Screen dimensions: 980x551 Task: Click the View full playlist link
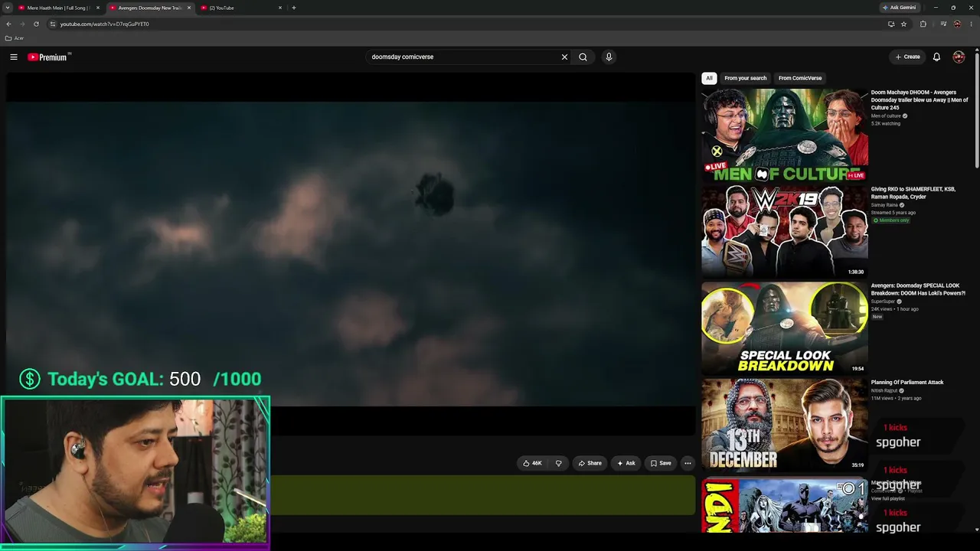(888, 499)
